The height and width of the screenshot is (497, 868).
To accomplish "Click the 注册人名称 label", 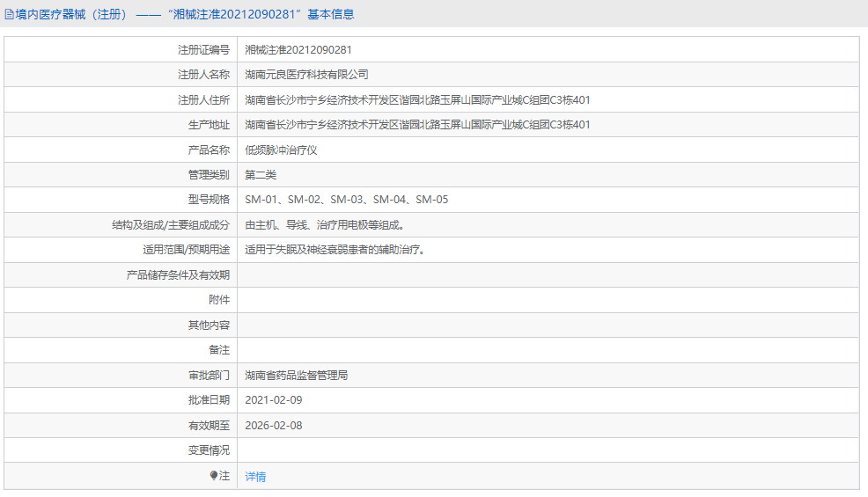I will 203,75.
